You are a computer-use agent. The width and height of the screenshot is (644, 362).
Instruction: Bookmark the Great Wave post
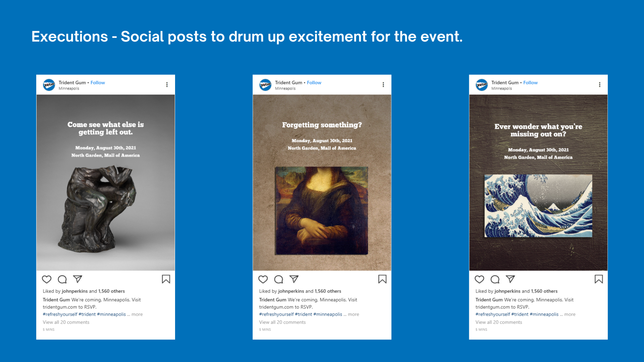point(599,279)
